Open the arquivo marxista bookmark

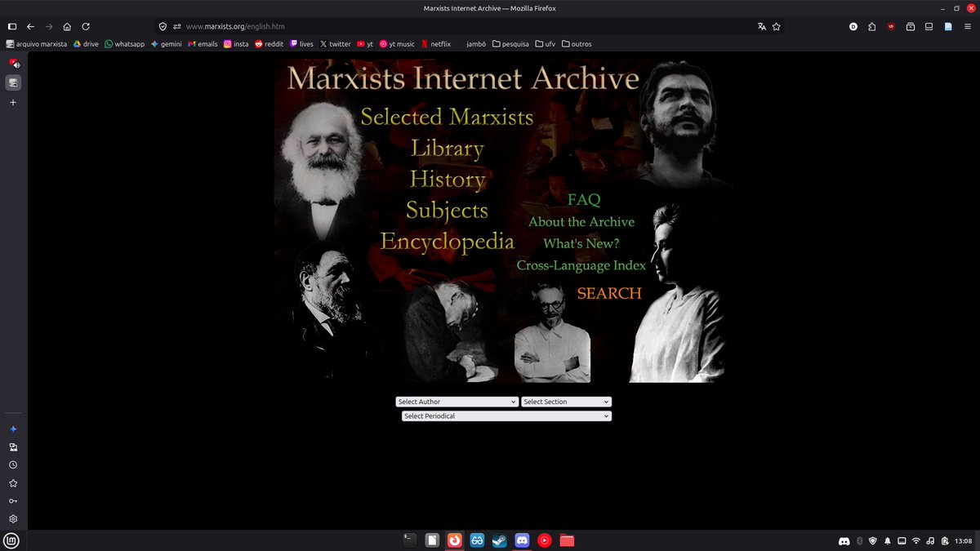[36, 44]
